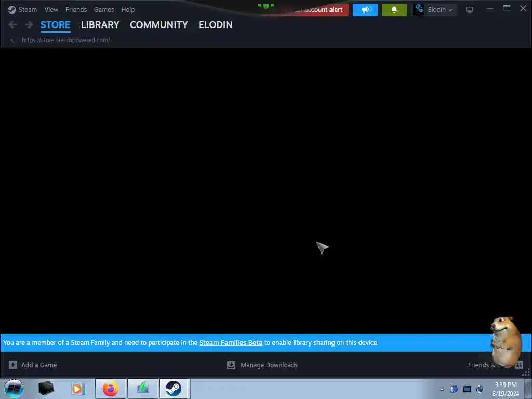532x399 pixels.
Task: Open the ELODIN profile tab
Action: (216, 25)
